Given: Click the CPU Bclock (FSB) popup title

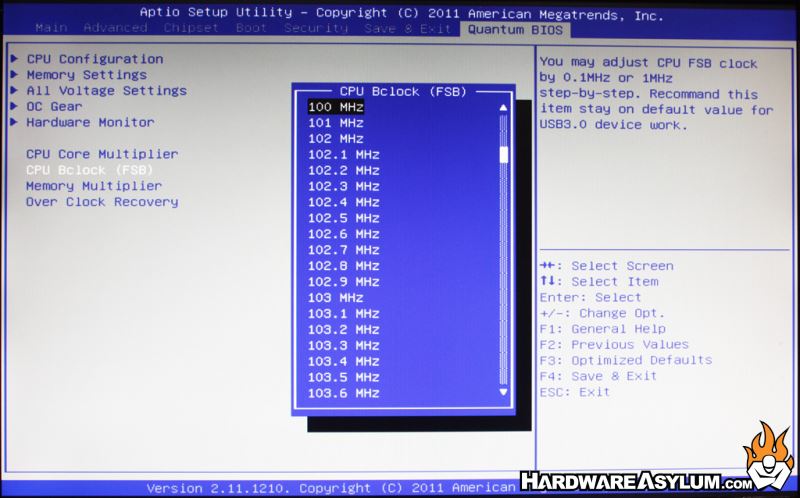Looking at the screenshot, I should [403, 92].
